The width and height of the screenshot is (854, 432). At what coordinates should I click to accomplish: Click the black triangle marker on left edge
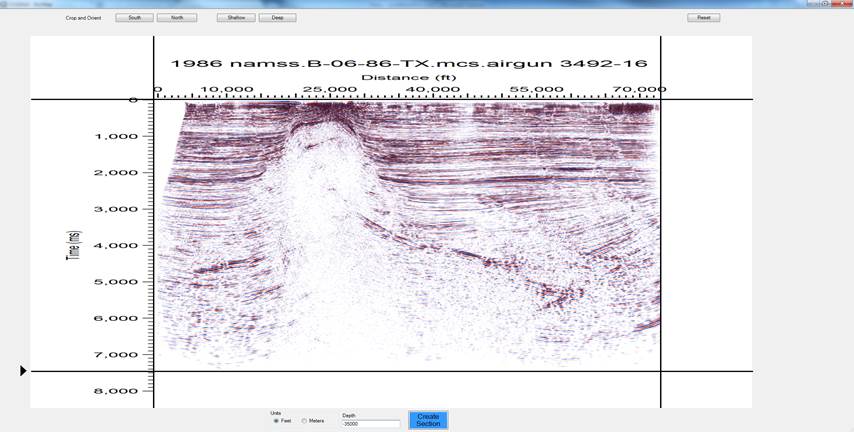(x=23, y=371)
